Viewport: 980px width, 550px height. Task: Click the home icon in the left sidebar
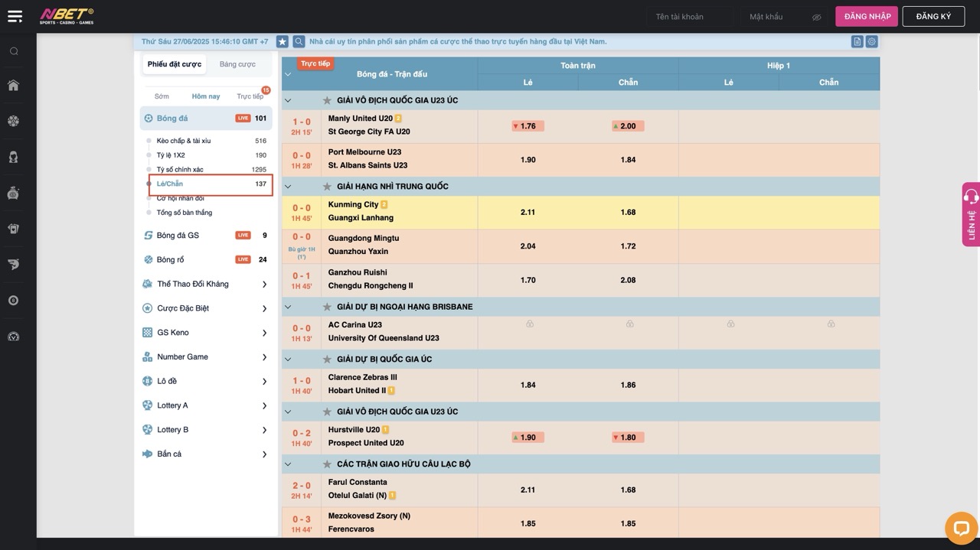pos(14,86)
